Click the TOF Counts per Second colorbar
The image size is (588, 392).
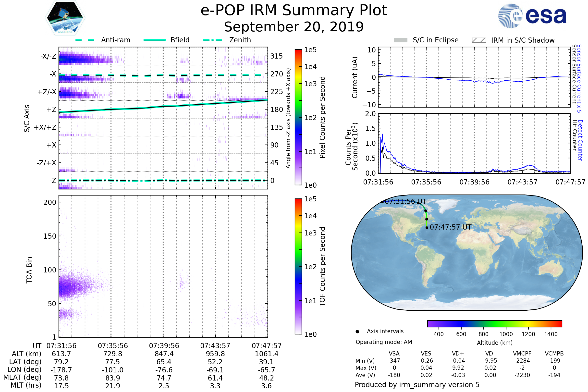(x=298, y=266)
